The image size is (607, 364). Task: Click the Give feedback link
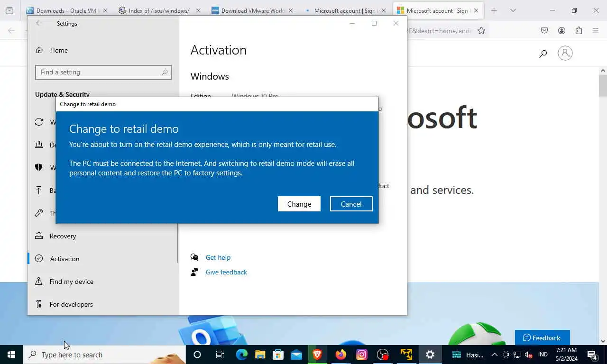226,272
